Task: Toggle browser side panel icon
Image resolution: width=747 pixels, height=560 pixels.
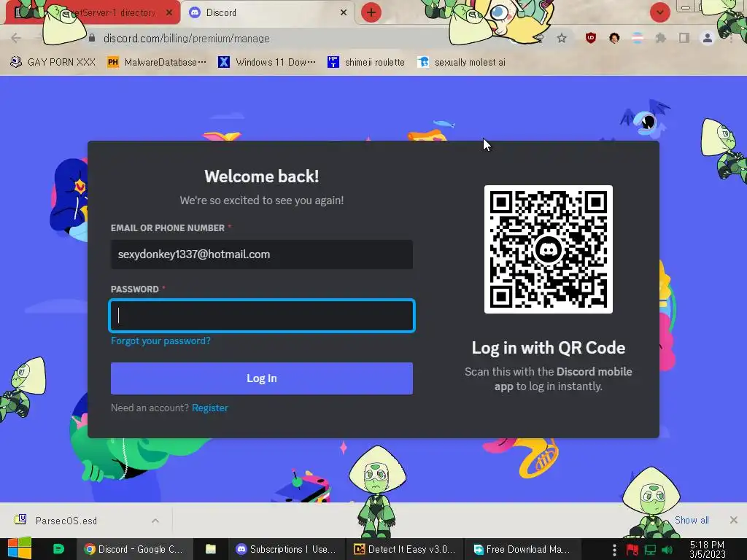Action: (684, 38)
